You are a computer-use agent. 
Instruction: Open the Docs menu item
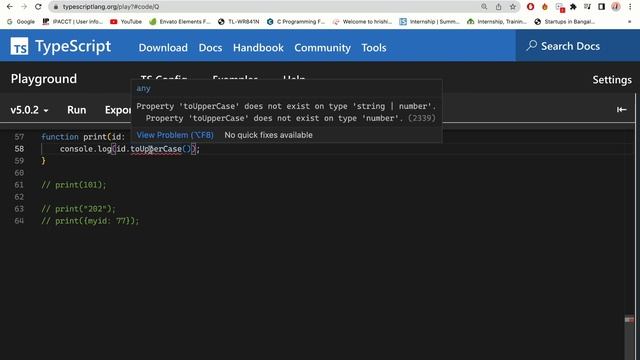pos(210,48)
